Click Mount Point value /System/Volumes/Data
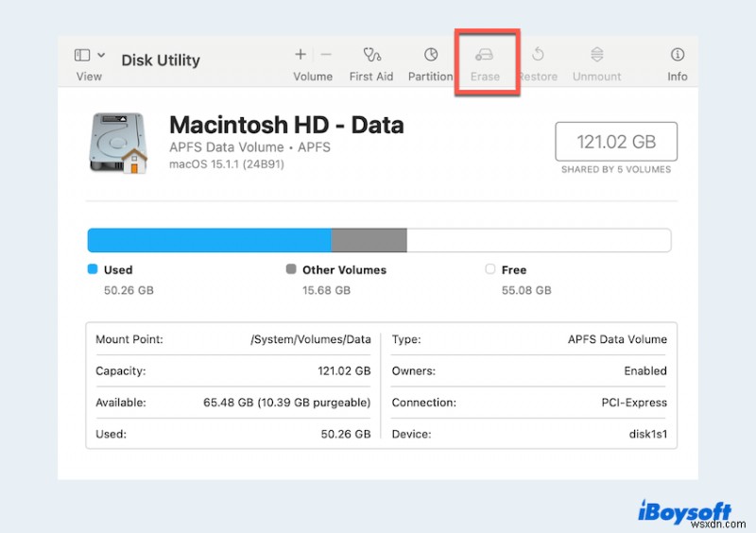This screenshot has height=533, width=756. 311,339
